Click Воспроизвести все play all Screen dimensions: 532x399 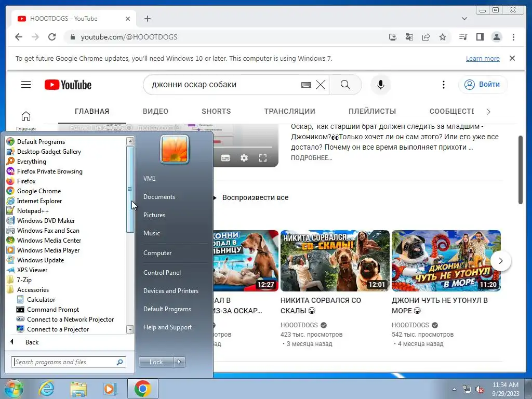tap(255, 197)
